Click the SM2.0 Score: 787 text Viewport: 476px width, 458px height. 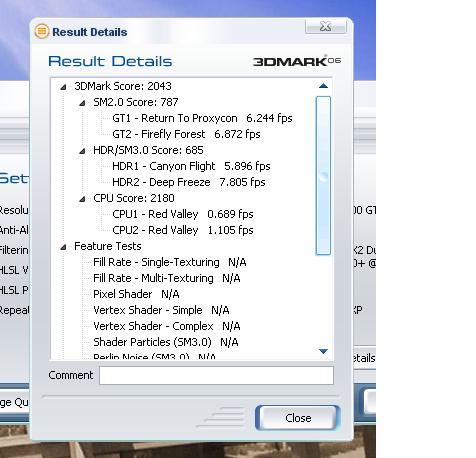(x=136, y=102)
